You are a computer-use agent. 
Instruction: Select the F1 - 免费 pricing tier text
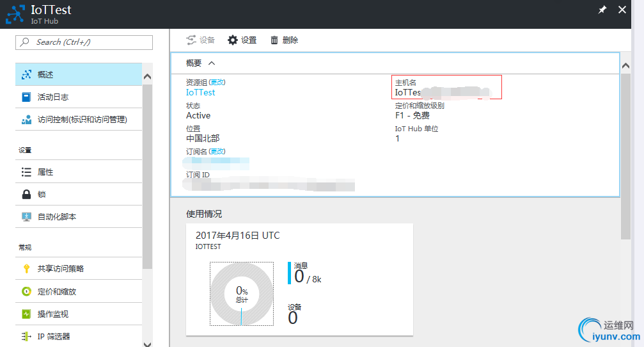tap(412, 115)
